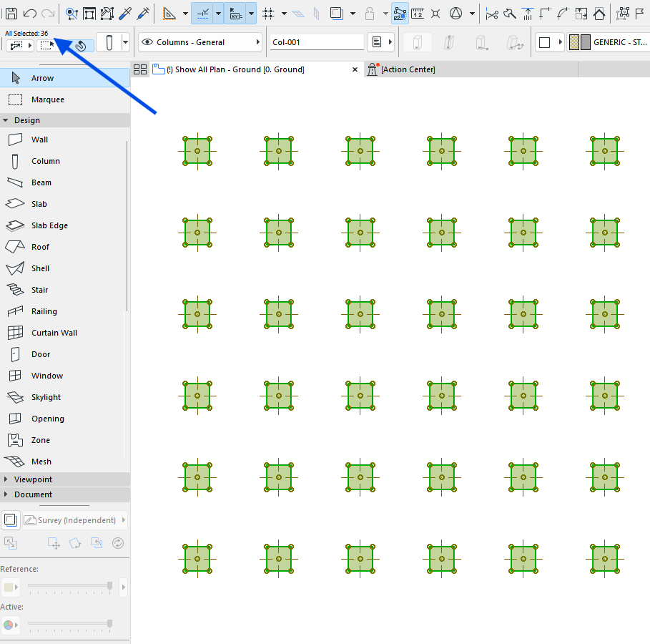Select the eyedropper Pick Up Parameters tool

point(125,13)
